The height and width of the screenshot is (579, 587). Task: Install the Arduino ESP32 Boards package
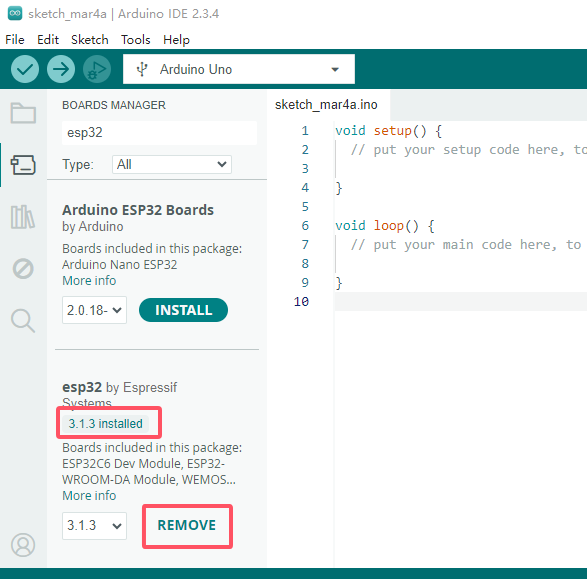[183, 310]
